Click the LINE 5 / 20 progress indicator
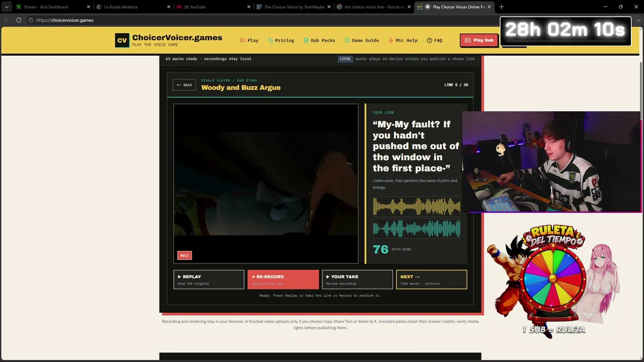 click(x=456, y=85)
